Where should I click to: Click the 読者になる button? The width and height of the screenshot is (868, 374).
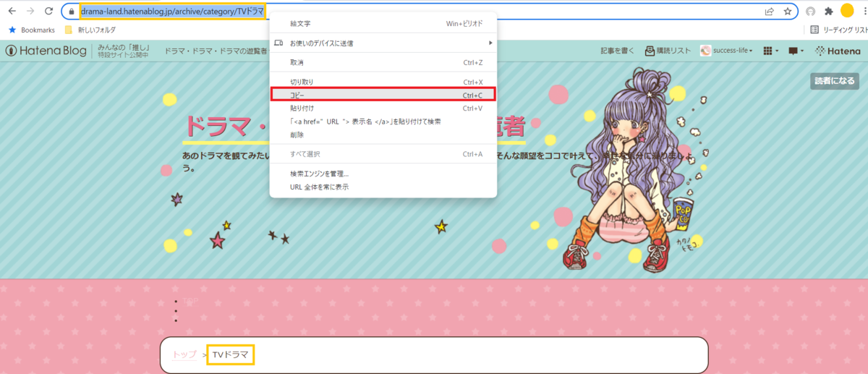(x=834, y=81)
